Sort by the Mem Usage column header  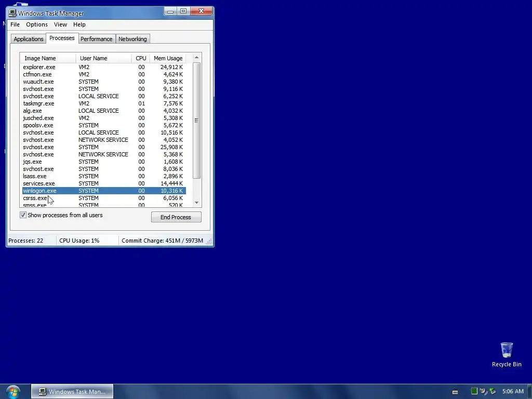pos(168,58)
